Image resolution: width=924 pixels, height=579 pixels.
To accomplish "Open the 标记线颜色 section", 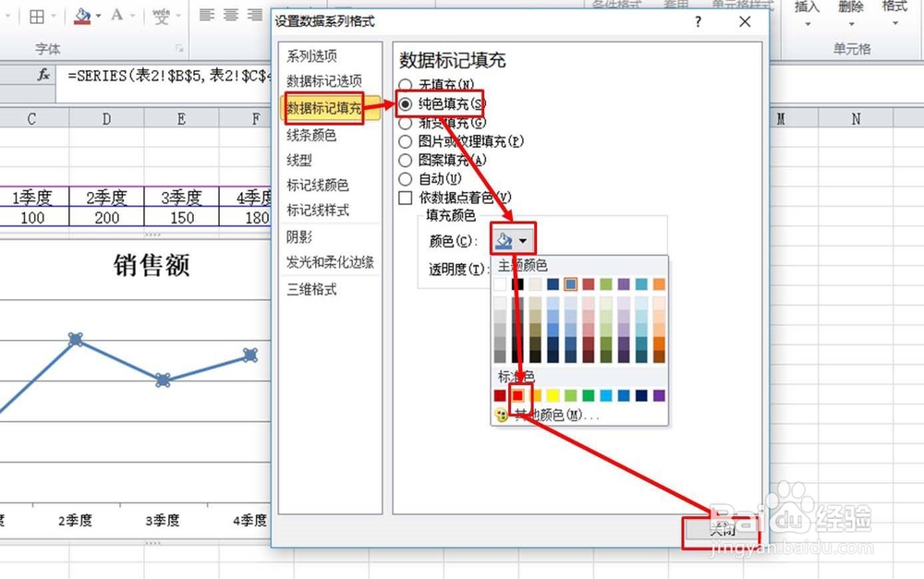I will (318, 186).
